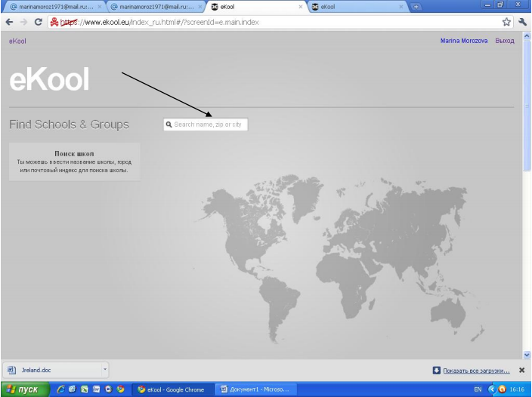
Task: Click the 16:16 taskbar clock
Action: click(x=517, y=389)
